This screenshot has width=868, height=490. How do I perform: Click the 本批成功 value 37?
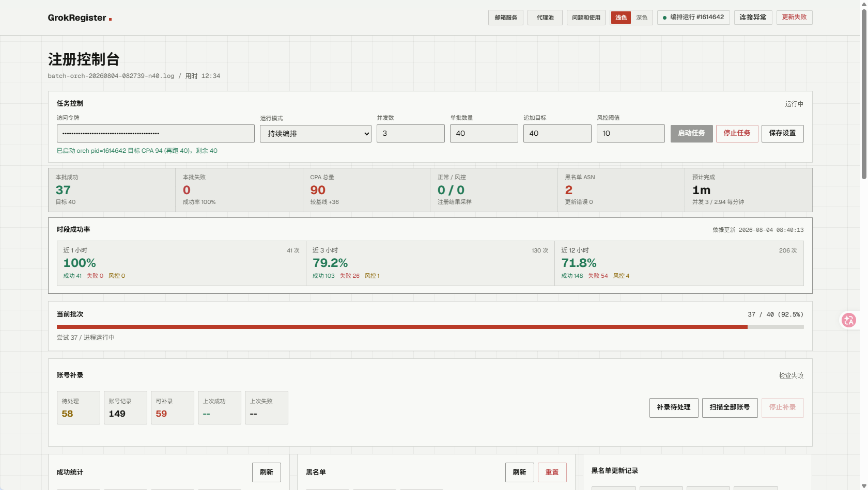[x=63, y=190]
